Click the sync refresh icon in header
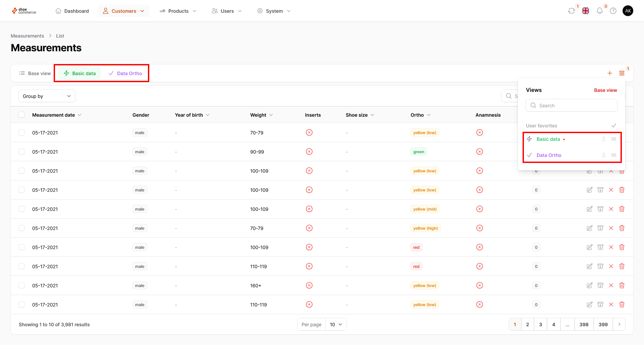Image resolution: width=644 pixels, height=345 pixels. 571,11
